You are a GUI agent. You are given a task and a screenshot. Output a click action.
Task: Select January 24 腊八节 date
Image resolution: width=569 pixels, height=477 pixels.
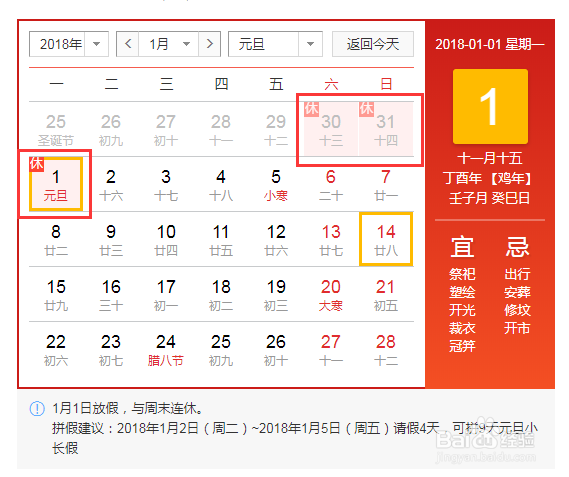click(166, 349)
